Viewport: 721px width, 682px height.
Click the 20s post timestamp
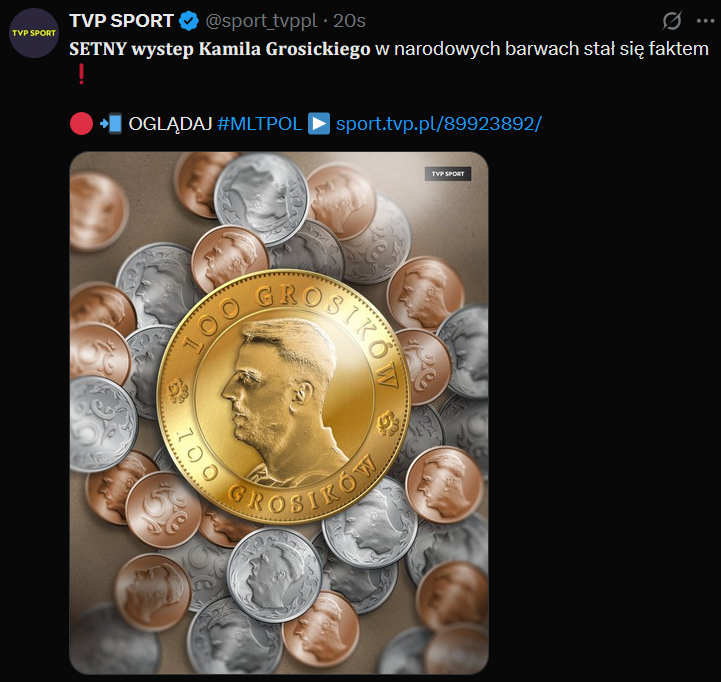[x=349, y=21]
